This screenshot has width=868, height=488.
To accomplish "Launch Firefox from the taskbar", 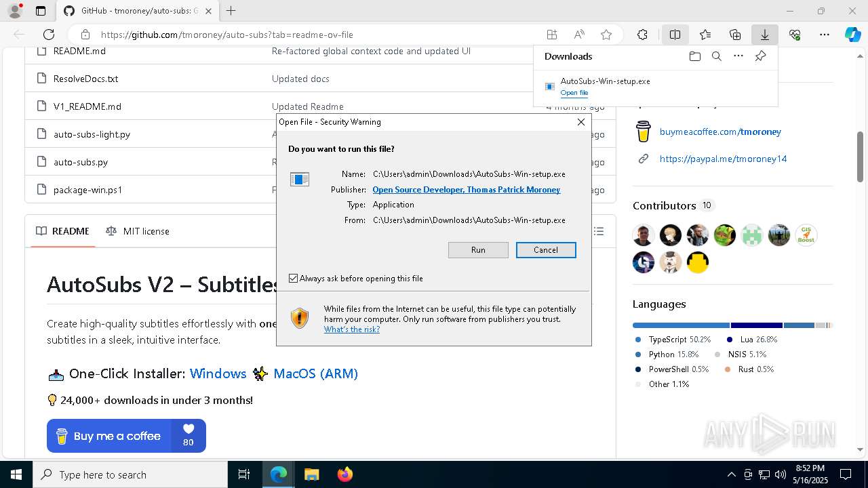I will pos(344,474).
